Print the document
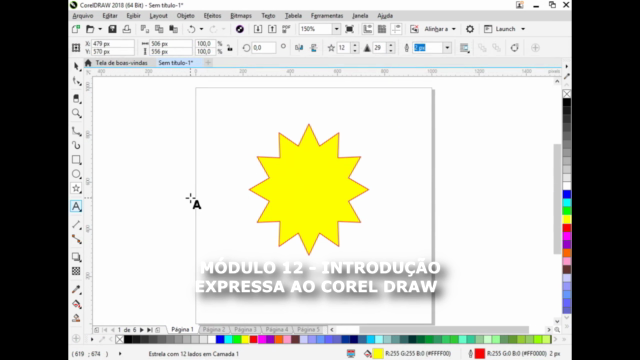This screenshot has height=360, width=640. pos(127,29)
